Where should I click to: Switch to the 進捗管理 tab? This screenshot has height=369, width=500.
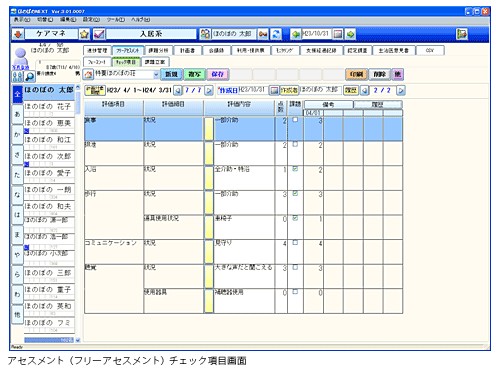(x=97, y=50)
